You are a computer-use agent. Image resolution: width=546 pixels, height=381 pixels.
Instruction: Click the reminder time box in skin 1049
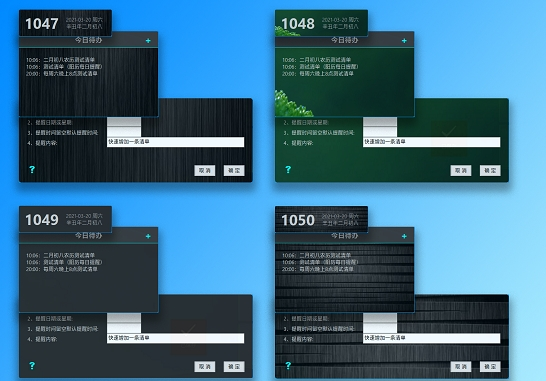[124, 328]
